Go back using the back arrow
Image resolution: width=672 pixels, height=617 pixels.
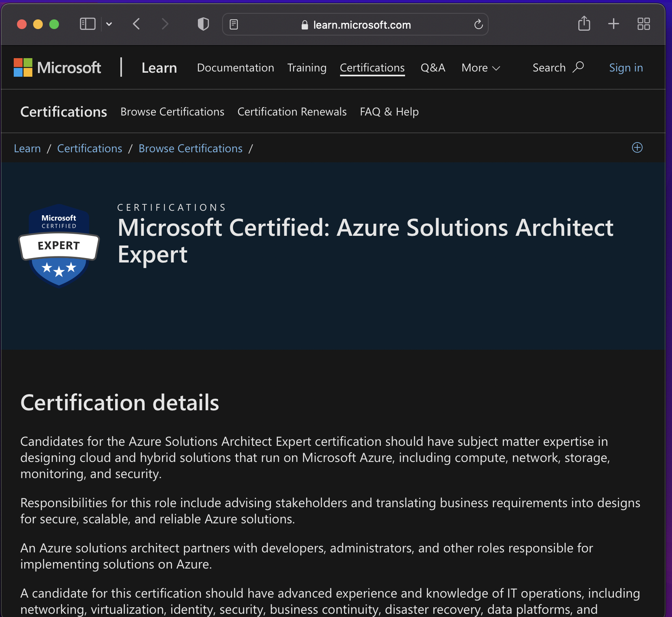click(x=136, y=24)
